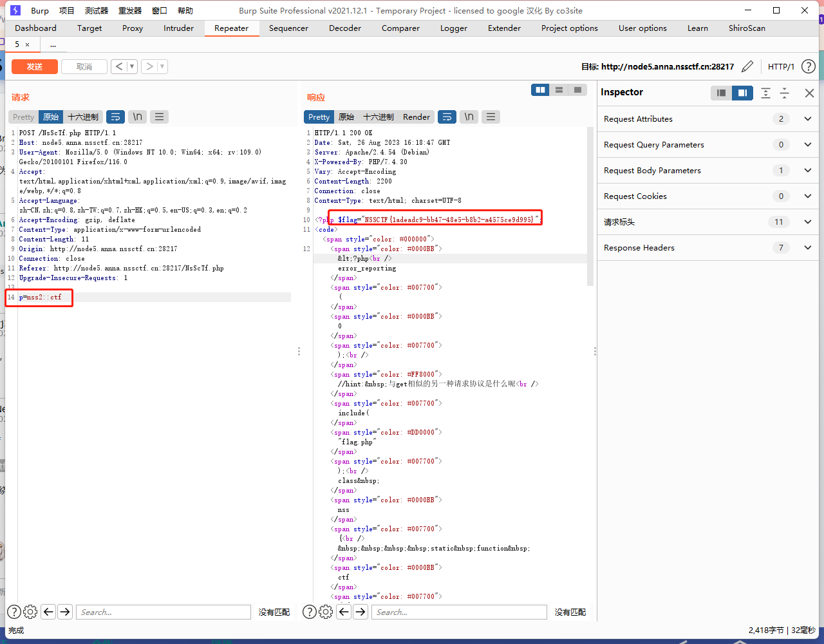Image resolution: width=824 pixels, height=644 pixels.
Task: Open history back dropdown arrow
Action: pyautogui.click(x=132, y=66)
